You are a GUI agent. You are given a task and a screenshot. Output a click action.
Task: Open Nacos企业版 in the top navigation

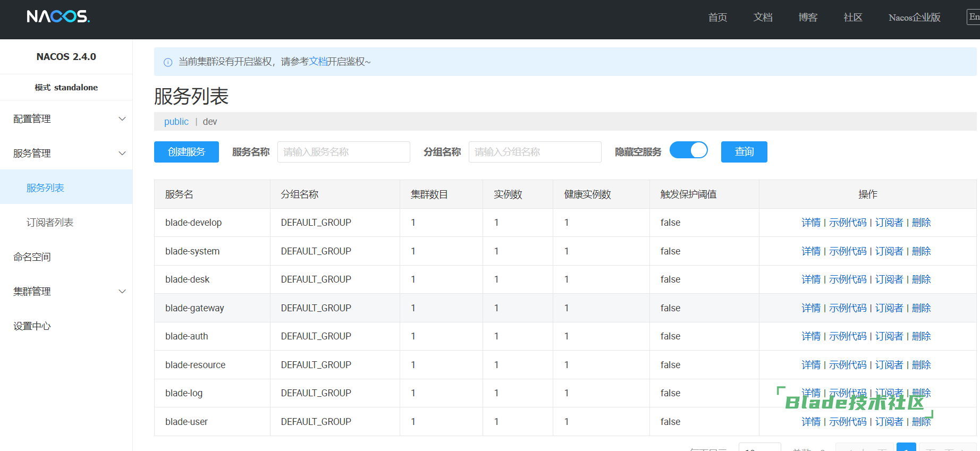tap(915, 18)
